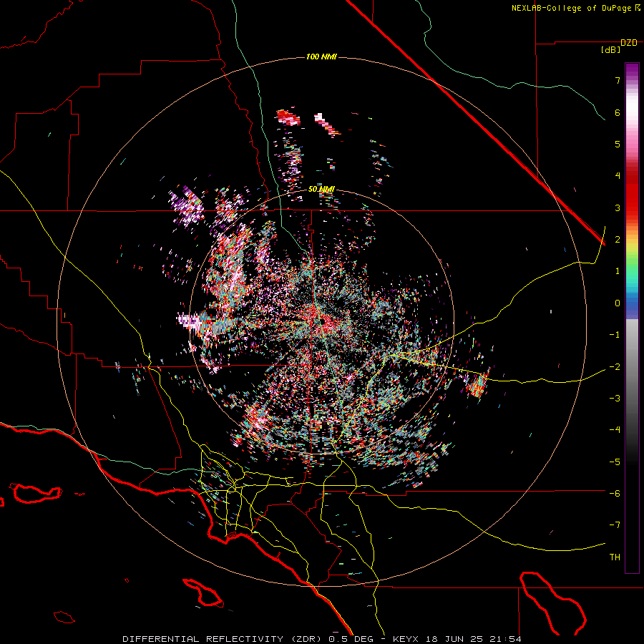Viewport: 644px width, 644px height.
Task: Click the DIFFERENTIAL REFLECTIVITY (ZDR) caption text
Action: point(223,639)
